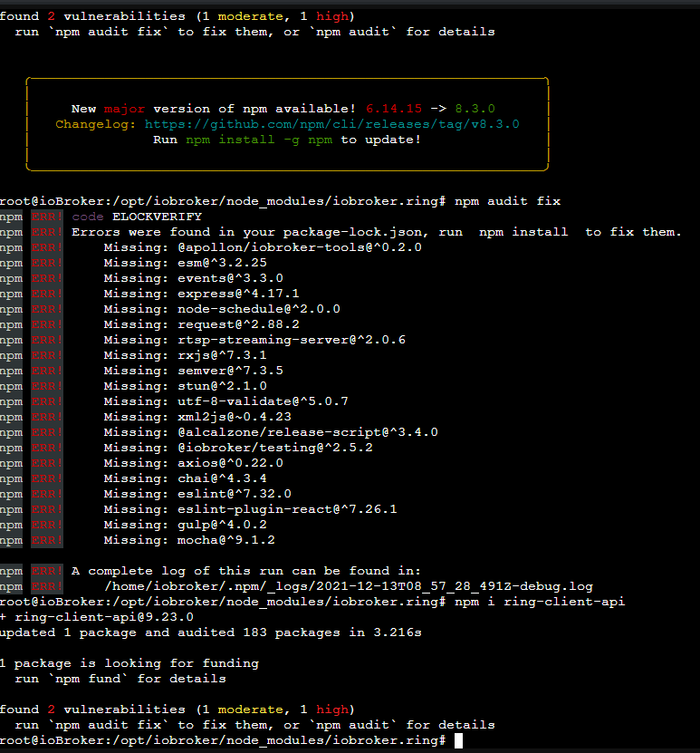Click the ELOCKVERIFY error code
Image resolution: width=700 pixels, height=753 pixels.
click(x=157, y=217)
